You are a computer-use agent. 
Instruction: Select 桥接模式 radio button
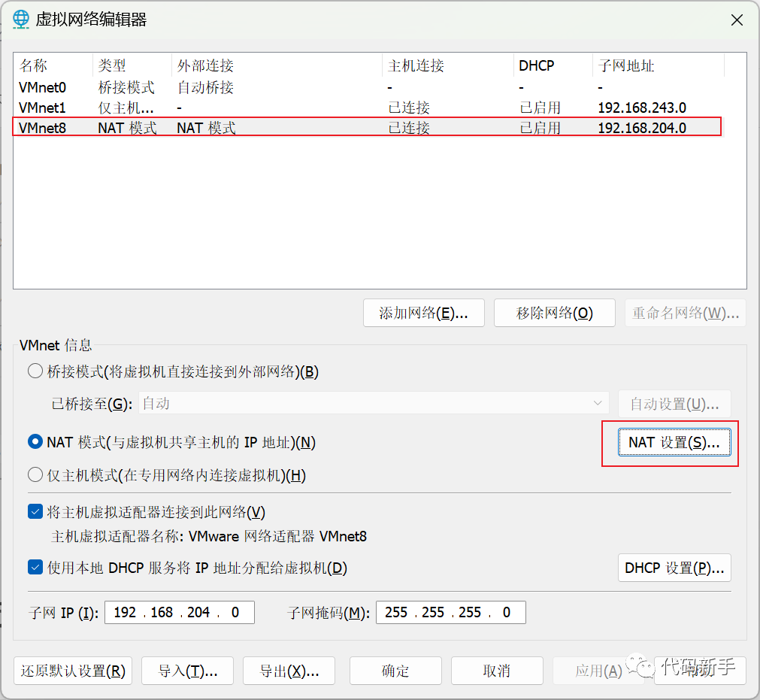point(35,371)
